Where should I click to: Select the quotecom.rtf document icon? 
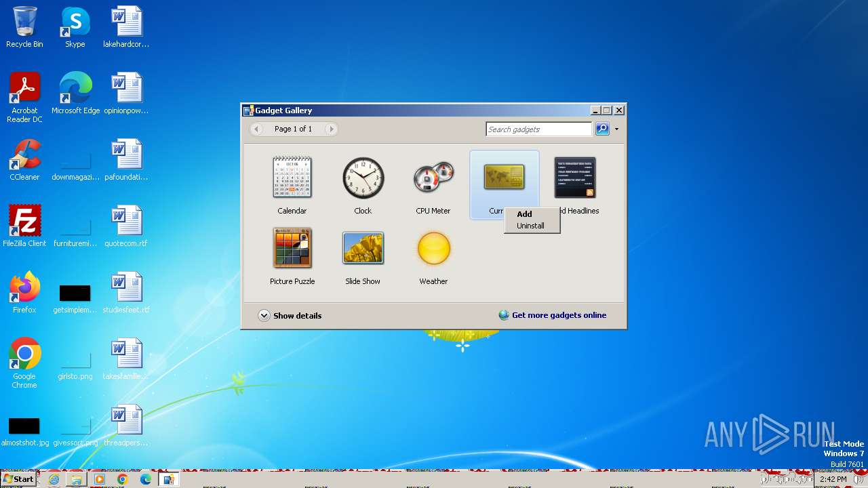tap(126, 226)
